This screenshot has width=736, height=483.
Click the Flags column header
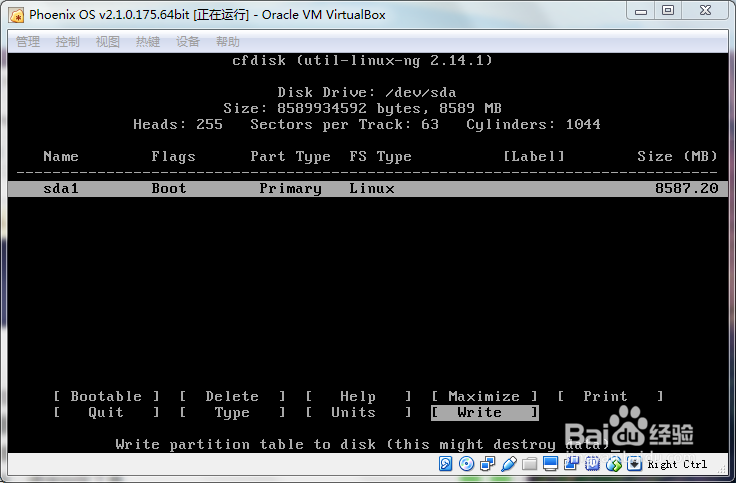coord(173,156)
